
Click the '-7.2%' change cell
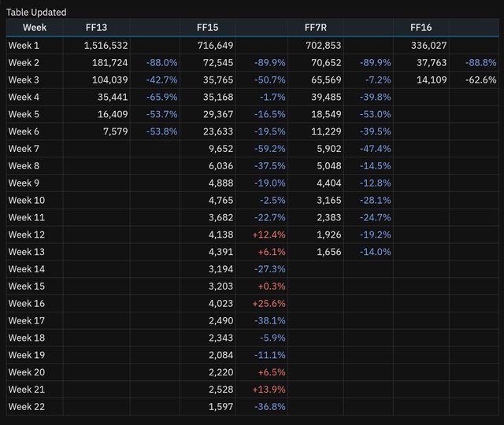pyautogui.click(x=378, y=79)
